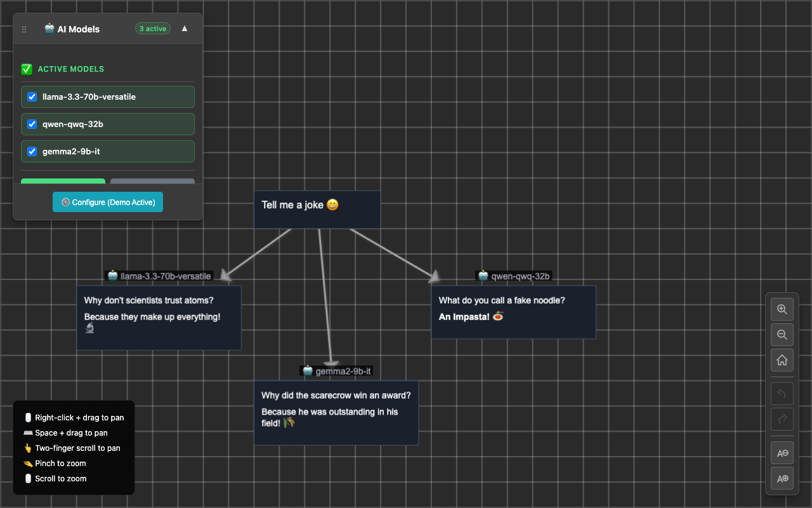Click the robot icon in the AI Models header
This screenshot has width=812, height=508.
click(x=49, y=29)
